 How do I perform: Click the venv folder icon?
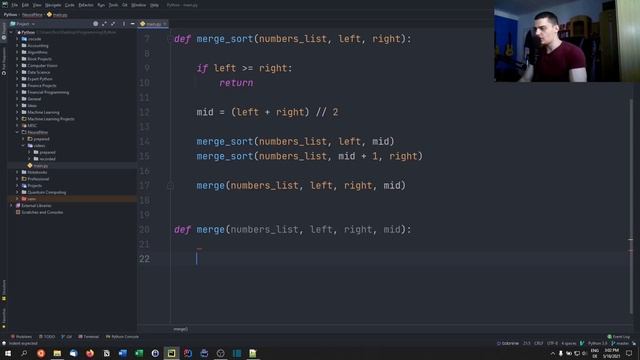[x=24, y=199]
